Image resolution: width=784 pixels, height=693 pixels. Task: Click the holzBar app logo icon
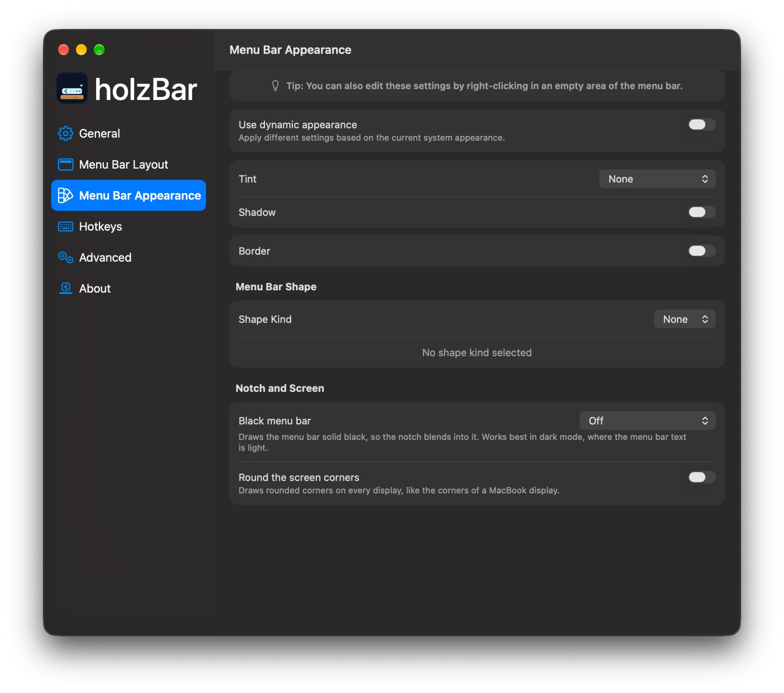coord(72,89)
